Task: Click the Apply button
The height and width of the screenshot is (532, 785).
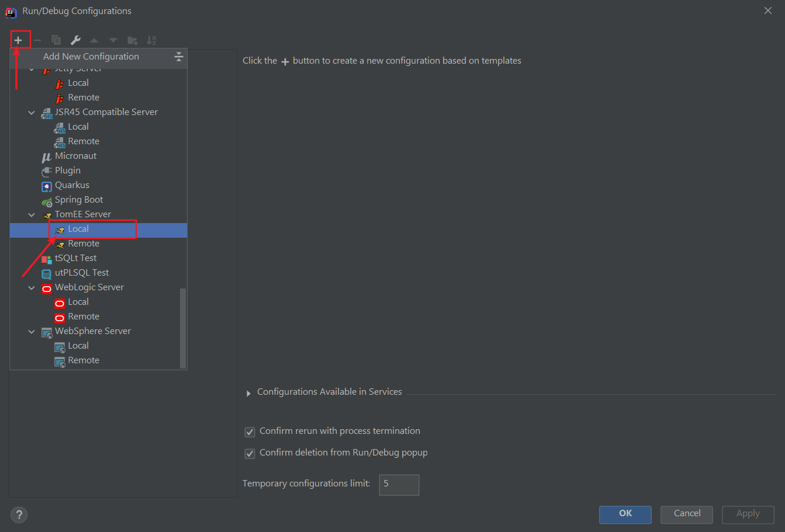Action: click(748, 514)
